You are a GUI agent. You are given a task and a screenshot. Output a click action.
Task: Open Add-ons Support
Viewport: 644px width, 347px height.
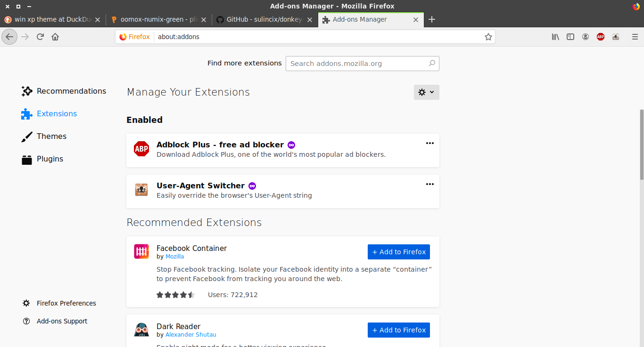55,321
